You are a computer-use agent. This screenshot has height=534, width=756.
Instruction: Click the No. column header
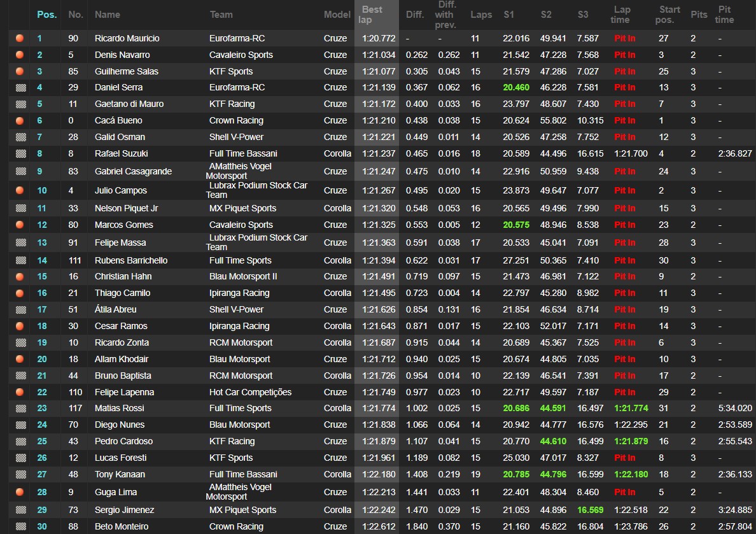coord(76,15)
